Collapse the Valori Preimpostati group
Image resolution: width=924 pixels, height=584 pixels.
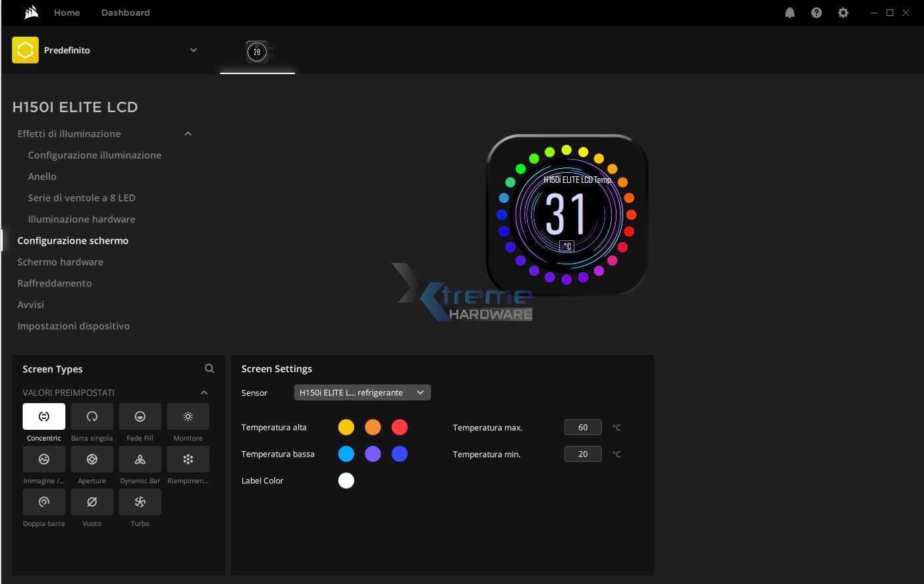204,392
